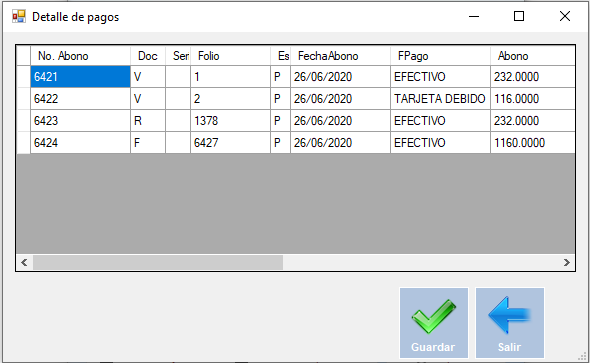Viewport: 590px width, 363px height.
Task: Click Doc cell V in row 6421
Action: [x=148, y=77]
